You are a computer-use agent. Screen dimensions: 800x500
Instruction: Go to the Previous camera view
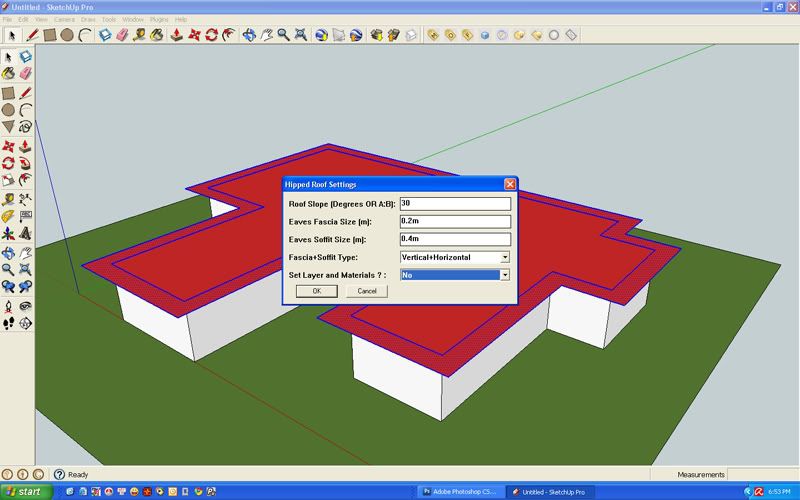point(8,287)
